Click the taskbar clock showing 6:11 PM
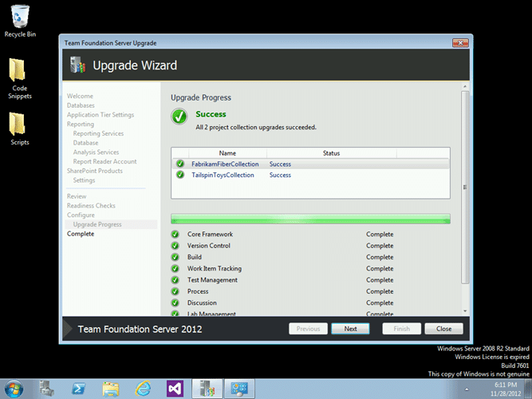The width and height of the screenshot is (532, 399). pyautogui.click(x=506, y=389)
